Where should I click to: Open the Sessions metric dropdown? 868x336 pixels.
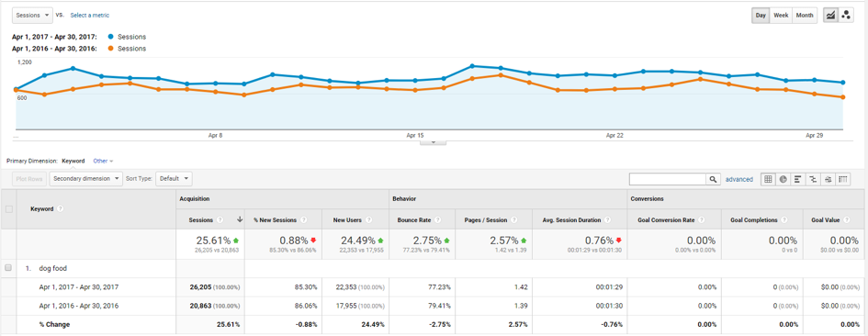[x=32, y=16]
